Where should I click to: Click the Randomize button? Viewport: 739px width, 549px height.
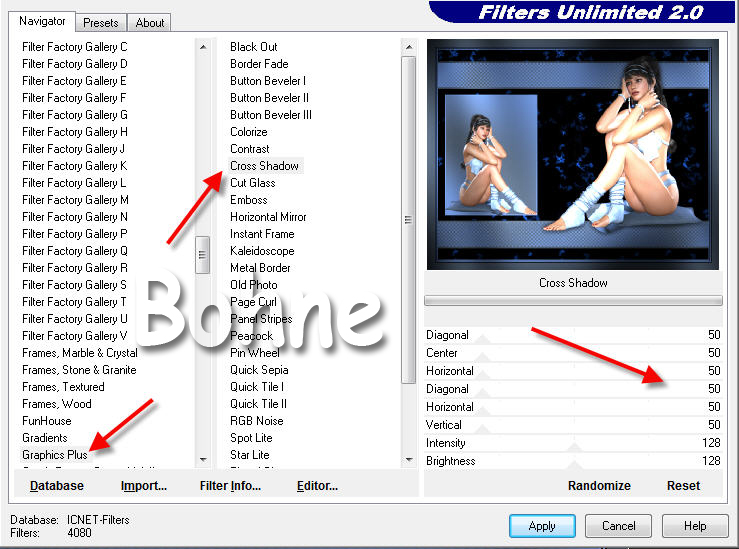coord(599,486)
